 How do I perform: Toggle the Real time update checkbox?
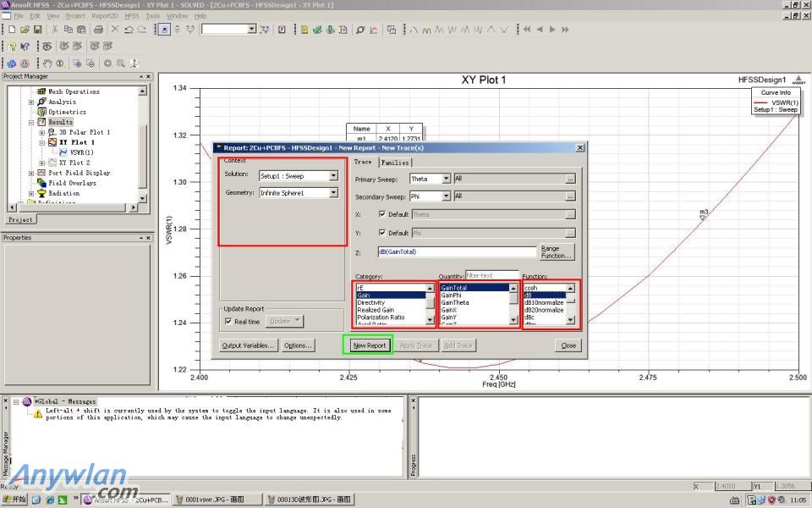[x=228, y=322]
